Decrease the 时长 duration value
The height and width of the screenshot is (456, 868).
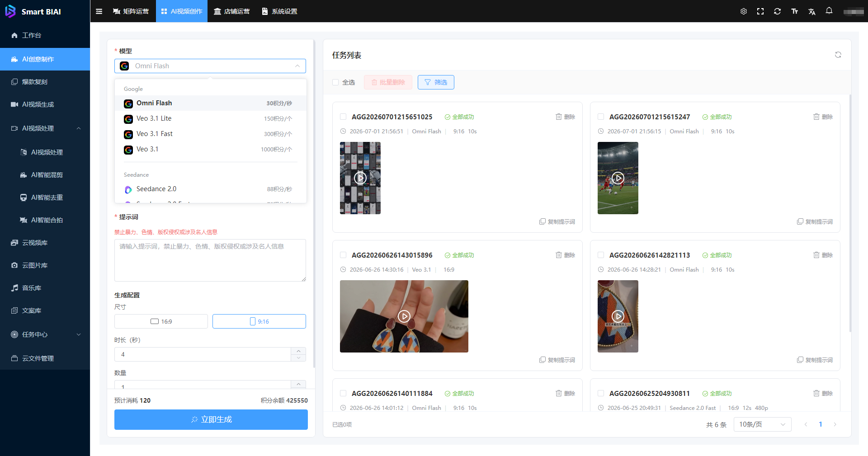click(298, 358)
